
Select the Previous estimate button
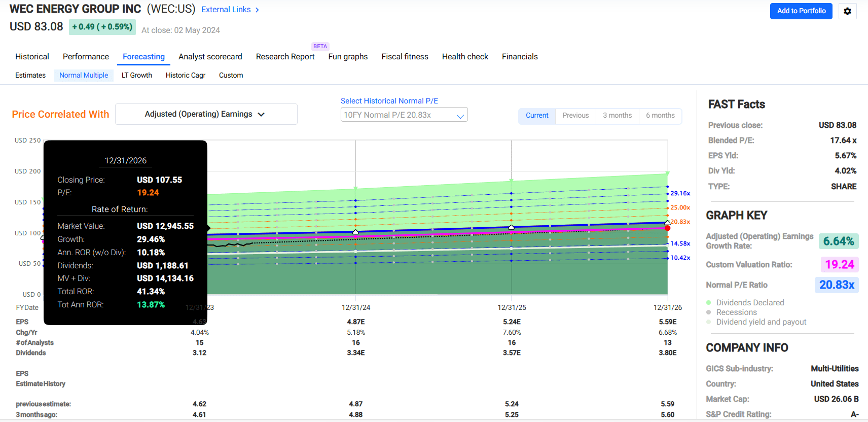tap(575, 116)
